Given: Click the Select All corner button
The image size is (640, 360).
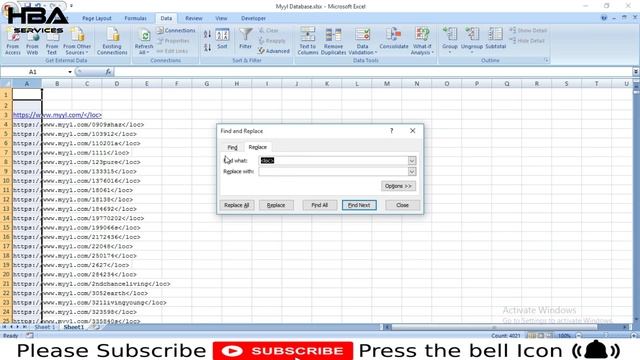Looking at the screenshot, I should pos(6,84).
